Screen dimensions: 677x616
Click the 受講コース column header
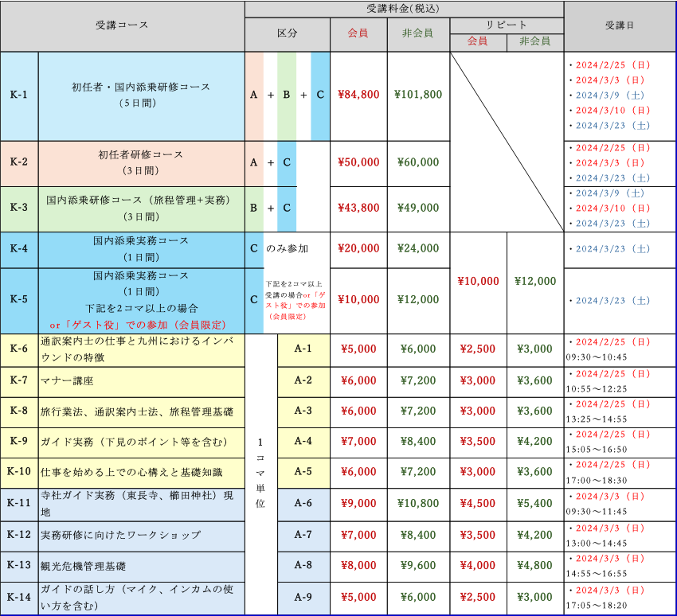123,26
